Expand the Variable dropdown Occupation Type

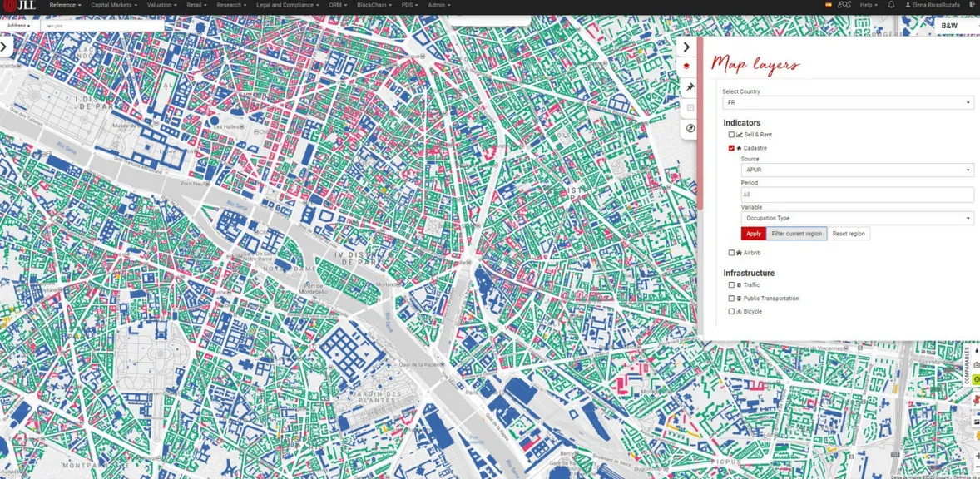[857, 219]
